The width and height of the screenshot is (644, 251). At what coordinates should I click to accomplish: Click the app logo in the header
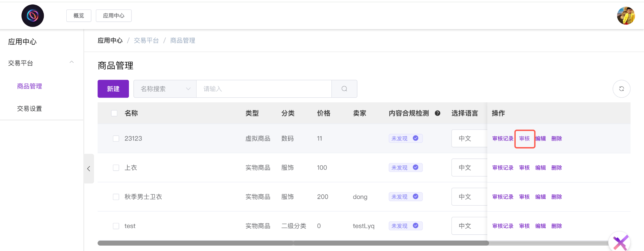33,16
